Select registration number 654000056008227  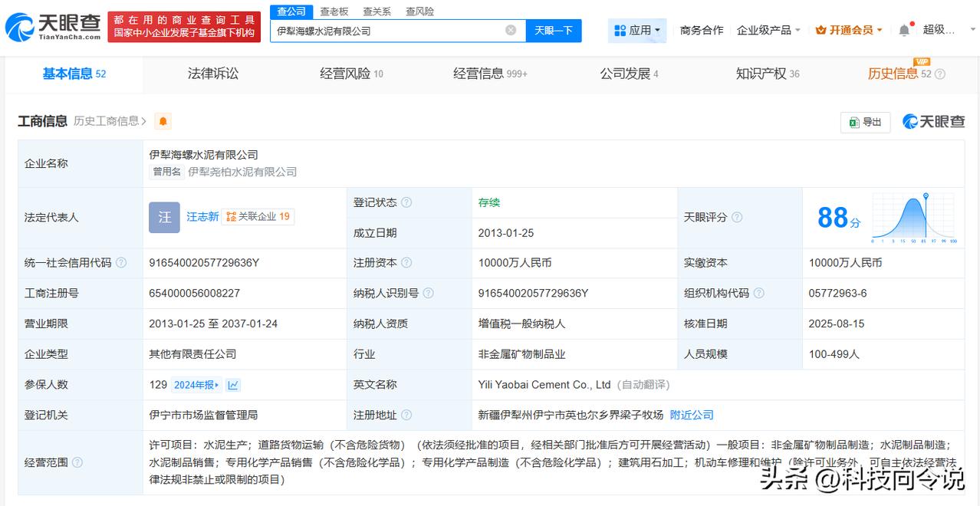pos(194,293)
